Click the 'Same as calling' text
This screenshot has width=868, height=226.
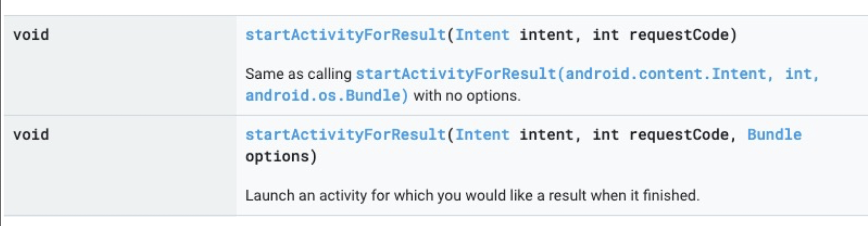[x=298, y=74]
